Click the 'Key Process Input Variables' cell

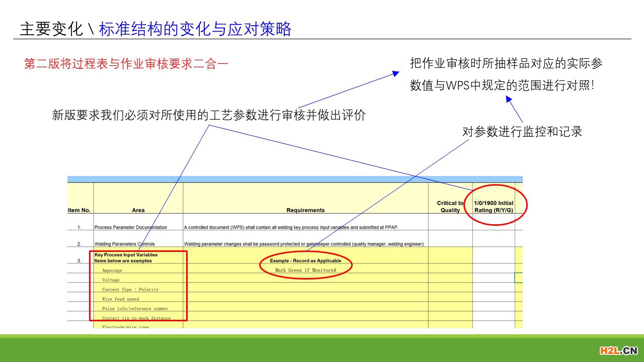pyautogui.click(x=126, y=257)
